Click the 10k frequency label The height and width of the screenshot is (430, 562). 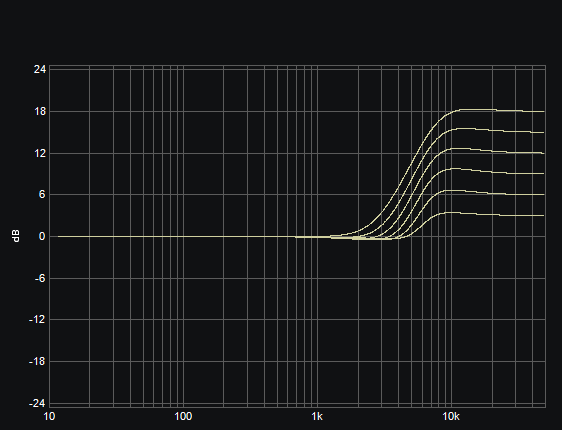pos(451,416)
